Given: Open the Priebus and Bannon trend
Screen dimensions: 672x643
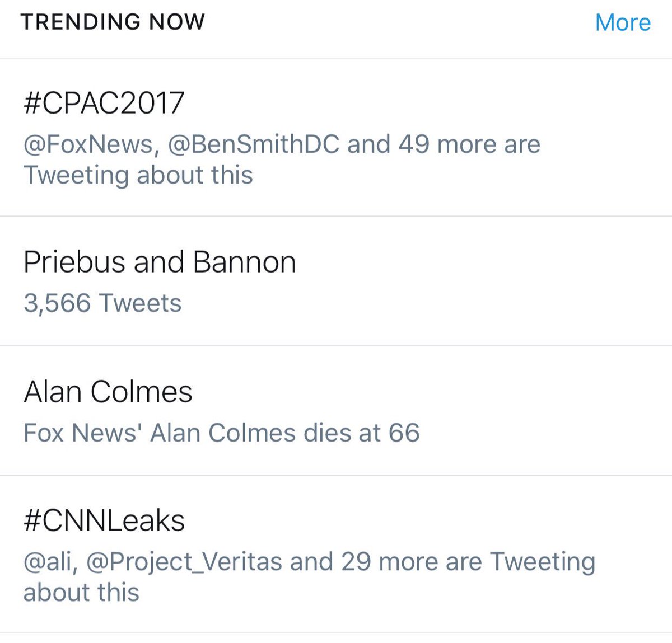Looking at the screenshot, I should click(x=160, y=262).
